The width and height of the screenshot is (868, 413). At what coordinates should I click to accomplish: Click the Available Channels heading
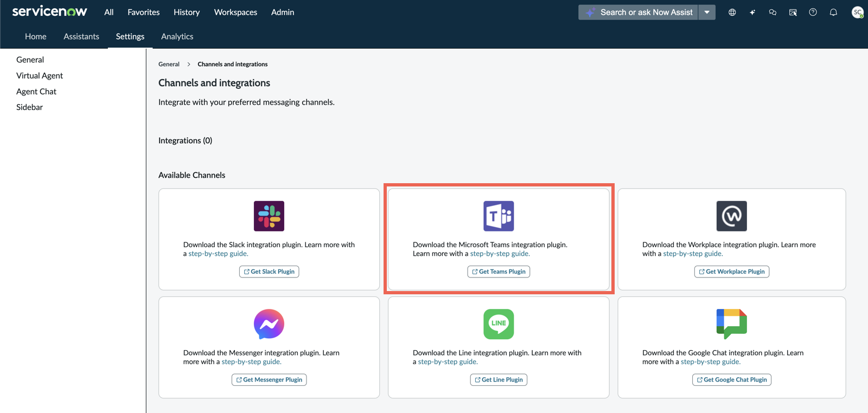point(192,175)
